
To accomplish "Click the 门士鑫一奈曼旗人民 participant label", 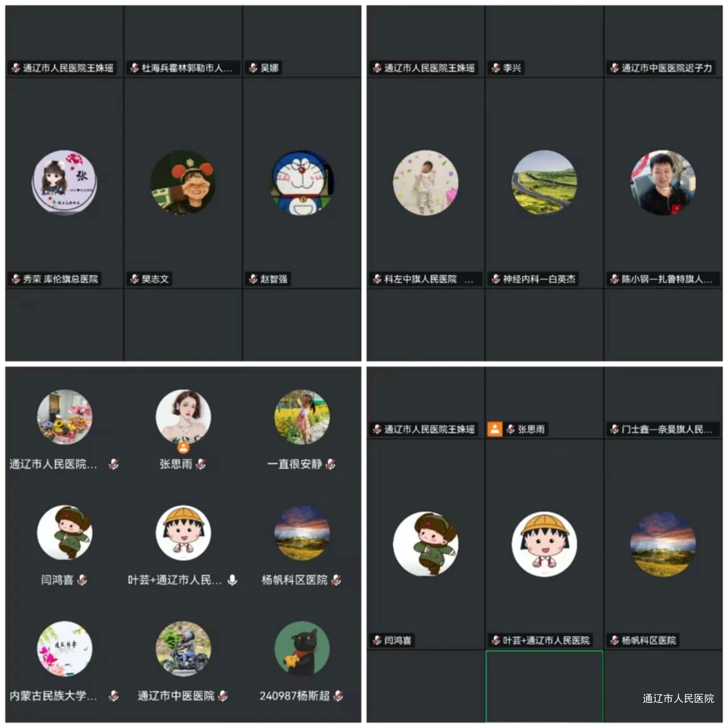I will click(x=666, y=429).
